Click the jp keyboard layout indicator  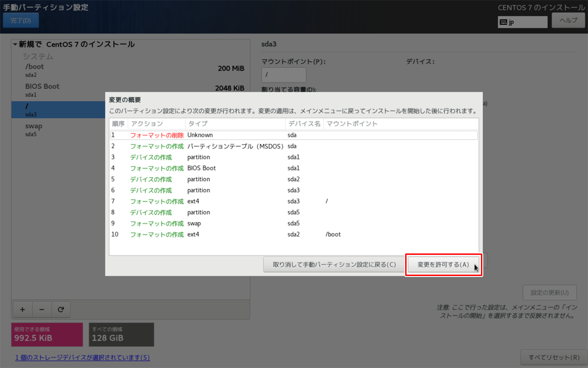tap(522, 22)
